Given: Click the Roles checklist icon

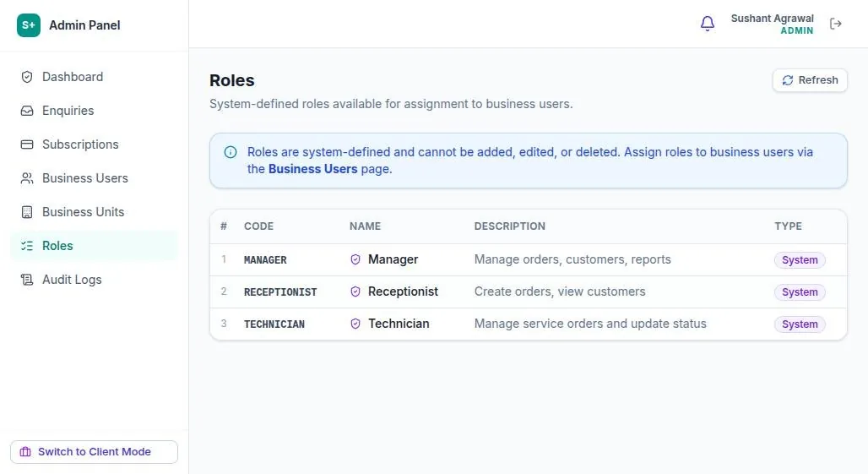Looking at the screenshot, I should [x=26, y=246].
